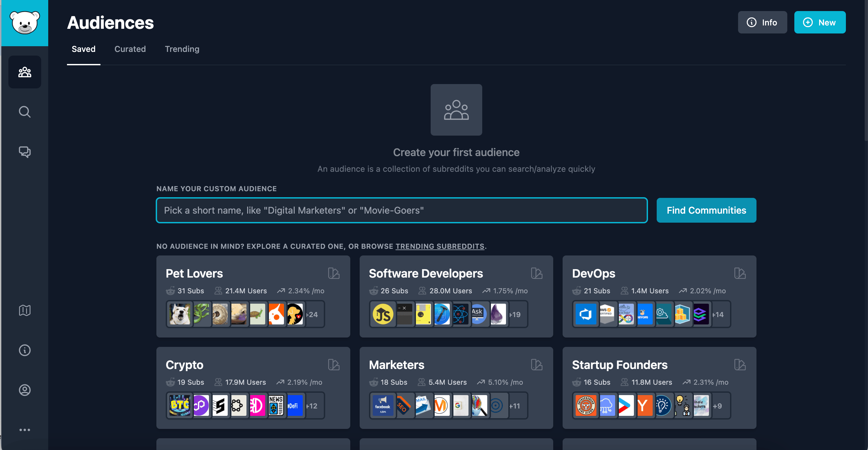Click the copy icon on DevOps card

[740, 273]
